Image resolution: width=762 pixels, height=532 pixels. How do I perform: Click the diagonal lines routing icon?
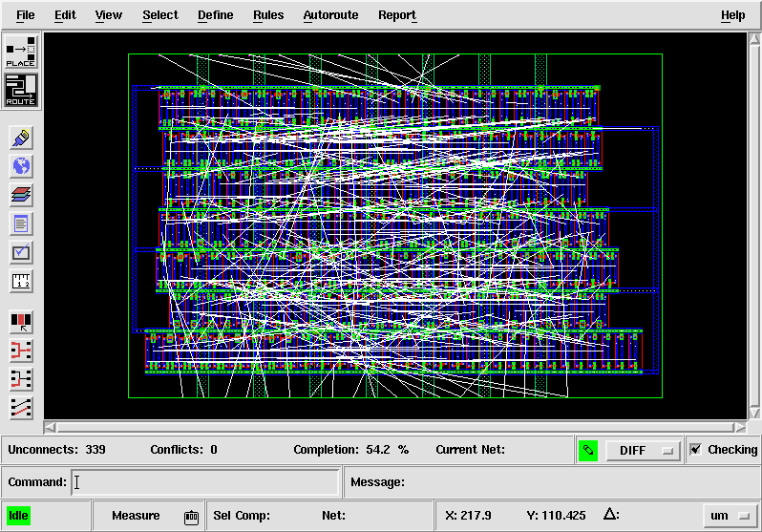tap(21, 408)
